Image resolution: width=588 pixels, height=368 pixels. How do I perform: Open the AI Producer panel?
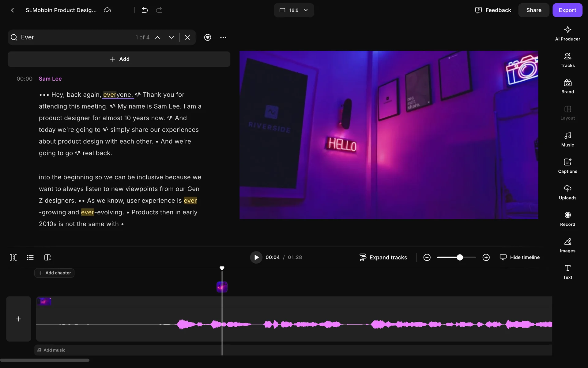pyautogui.click(x=567, y=33)
